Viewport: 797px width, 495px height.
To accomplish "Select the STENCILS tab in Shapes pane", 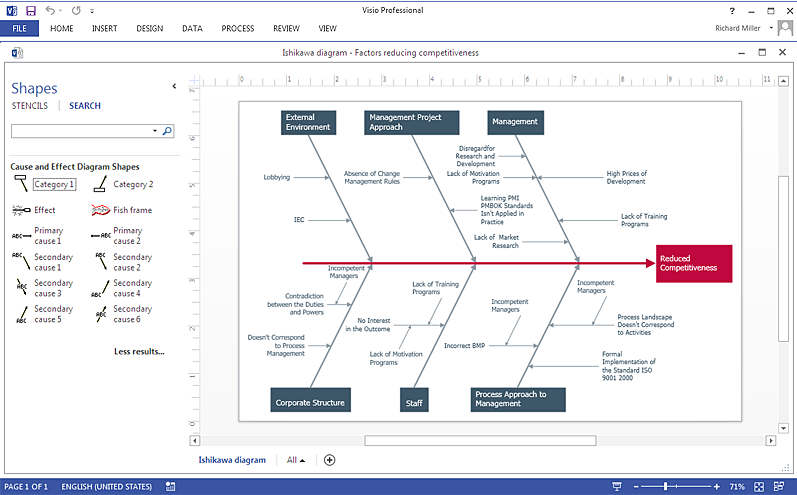I will [x=29, y=106].
